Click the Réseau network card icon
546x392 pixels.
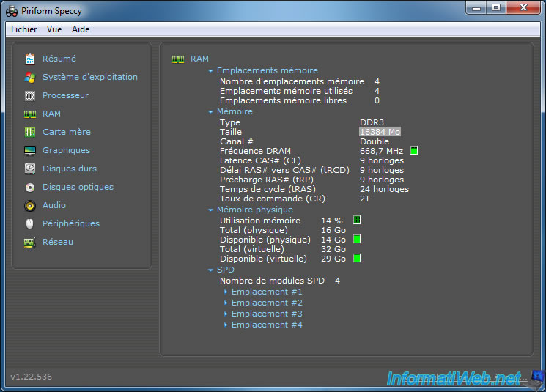point(30,243)
